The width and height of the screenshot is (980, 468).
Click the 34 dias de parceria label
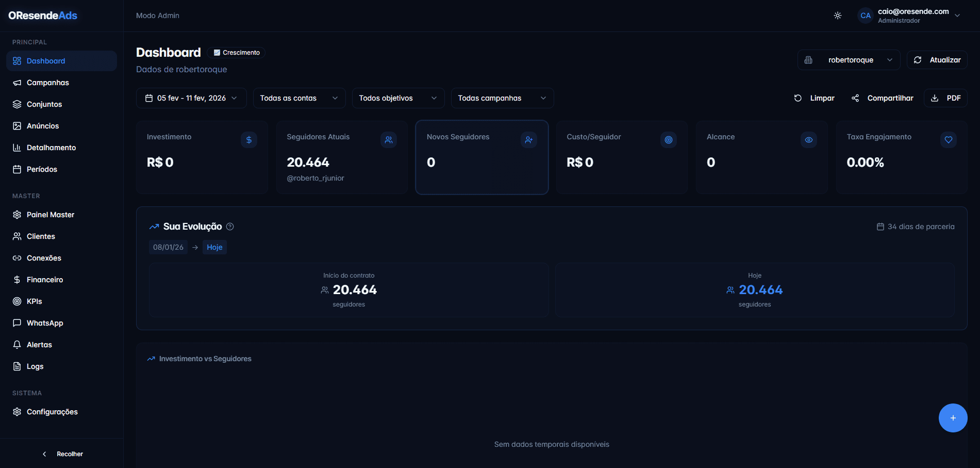coord(916,227)
